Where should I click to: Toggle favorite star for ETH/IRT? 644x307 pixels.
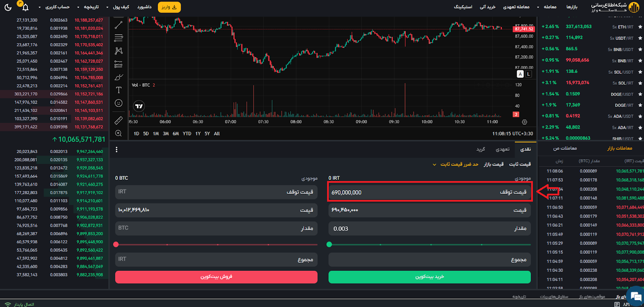(640, 27)
